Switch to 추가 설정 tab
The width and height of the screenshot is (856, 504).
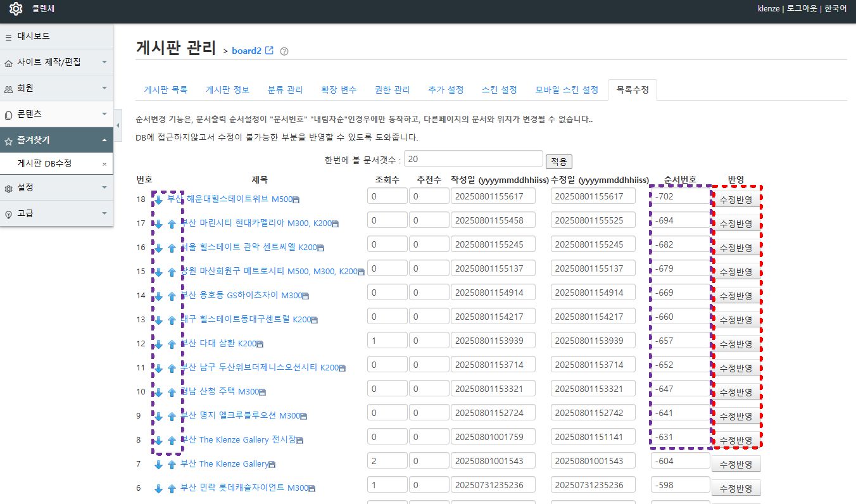446,90
